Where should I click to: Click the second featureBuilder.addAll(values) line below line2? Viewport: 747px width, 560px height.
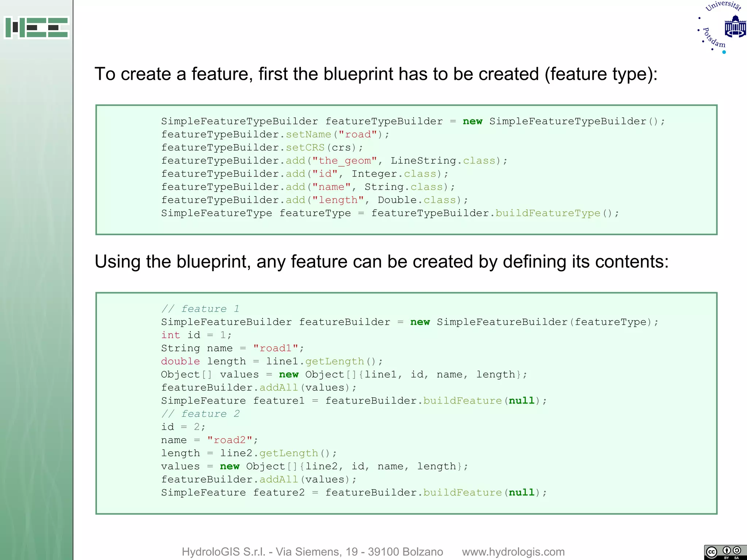click(x=259, y=479)
